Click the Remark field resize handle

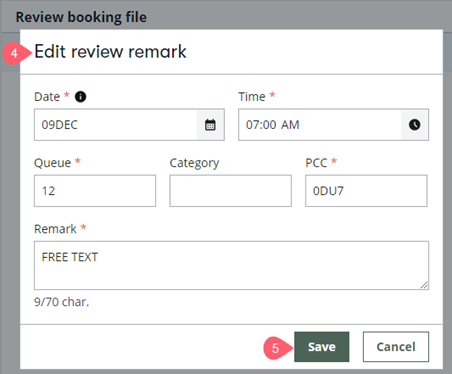[424, 285]
